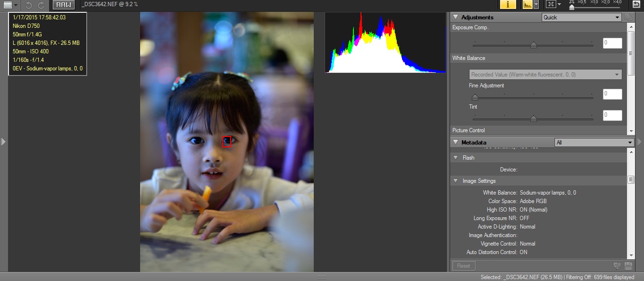644x281 pixels.
Task: Open the histogram channel dropdown arrow
Action: tap(536, 5)
